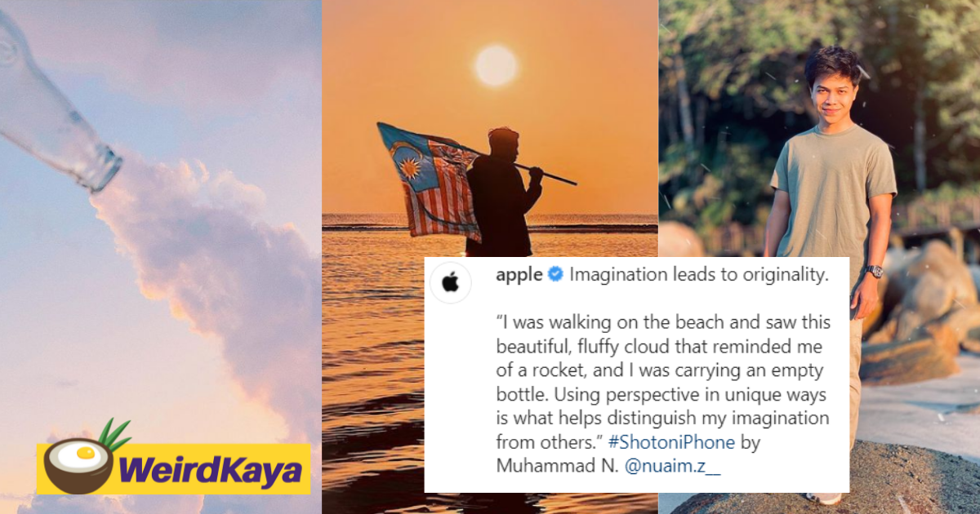Click the "Imagination leads to originality." caption text

pyautogui.click(x=699, y=275)
